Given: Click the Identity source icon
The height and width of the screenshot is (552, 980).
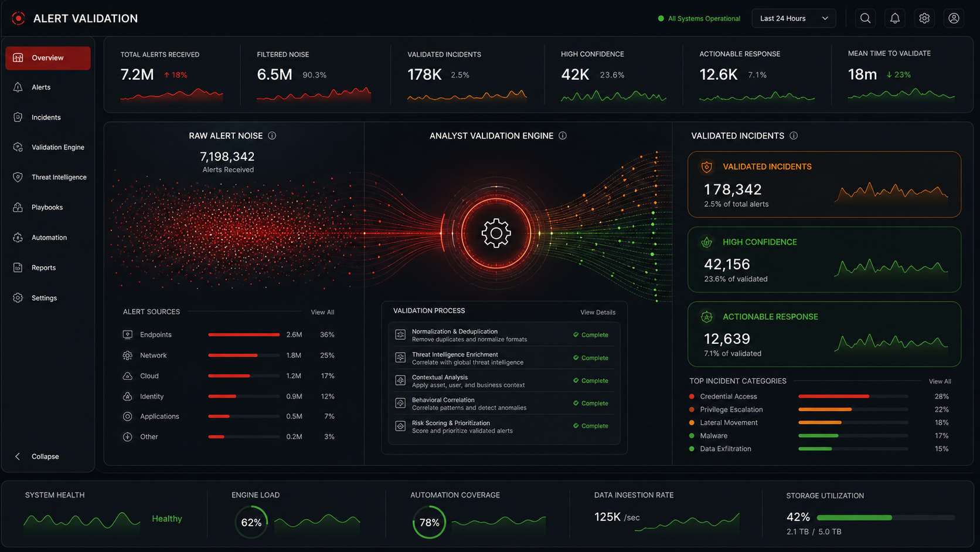Looking at the screenshot, I should (127, 397).
